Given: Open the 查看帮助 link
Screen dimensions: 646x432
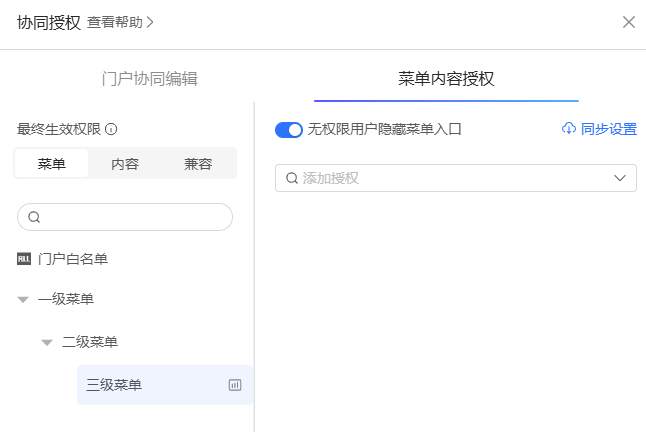Looking at the screenshot, I should 120,22.
